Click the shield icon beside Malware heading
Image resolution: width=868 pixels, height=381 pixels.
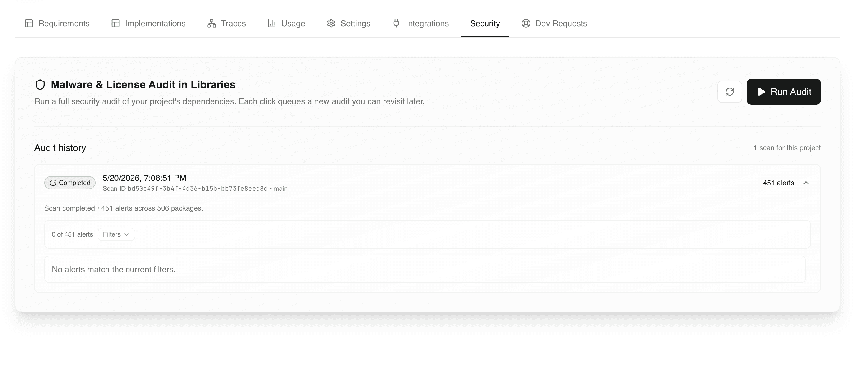[x=40, y=85]
